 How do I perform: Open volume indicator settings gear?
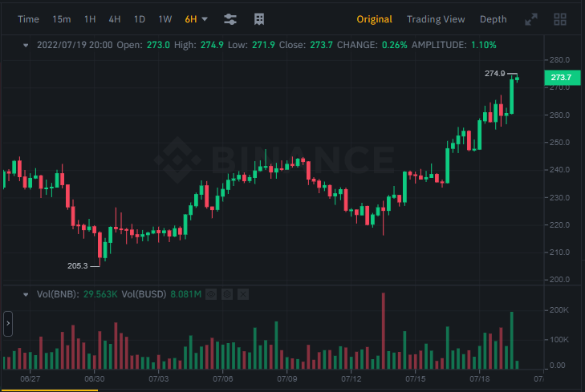227,294
